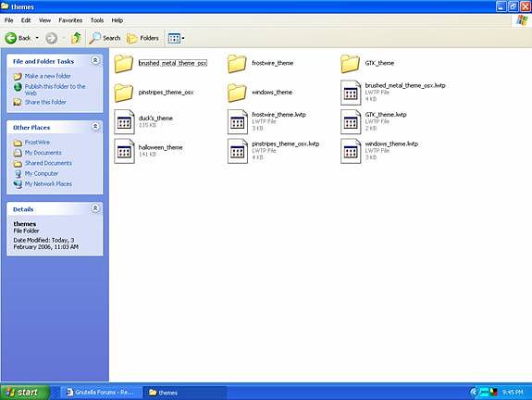Open the Views dropdown button
This screenshot has height=400, width=532.
click(177, 38)
